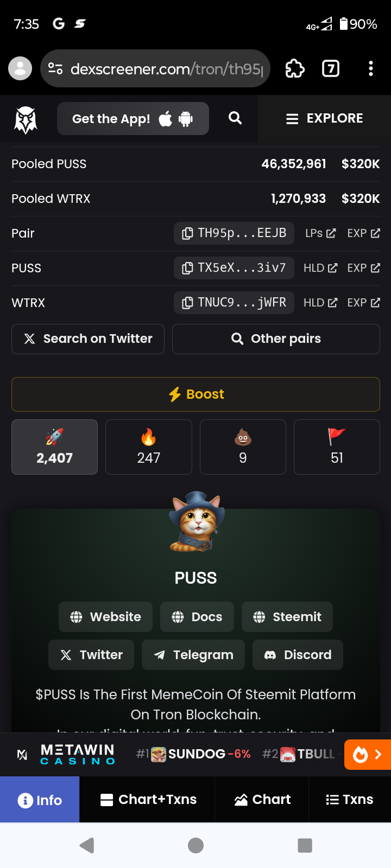Vote with the fire reaction 247
The image size is (391, 868).
[149, 447]
